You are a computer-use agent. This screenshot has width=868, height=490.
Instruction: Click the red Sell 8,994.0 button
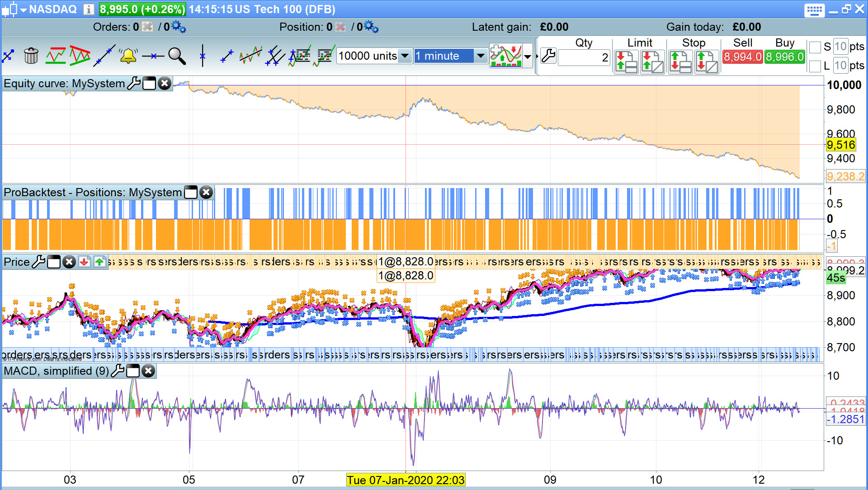(x=742, y=57)
